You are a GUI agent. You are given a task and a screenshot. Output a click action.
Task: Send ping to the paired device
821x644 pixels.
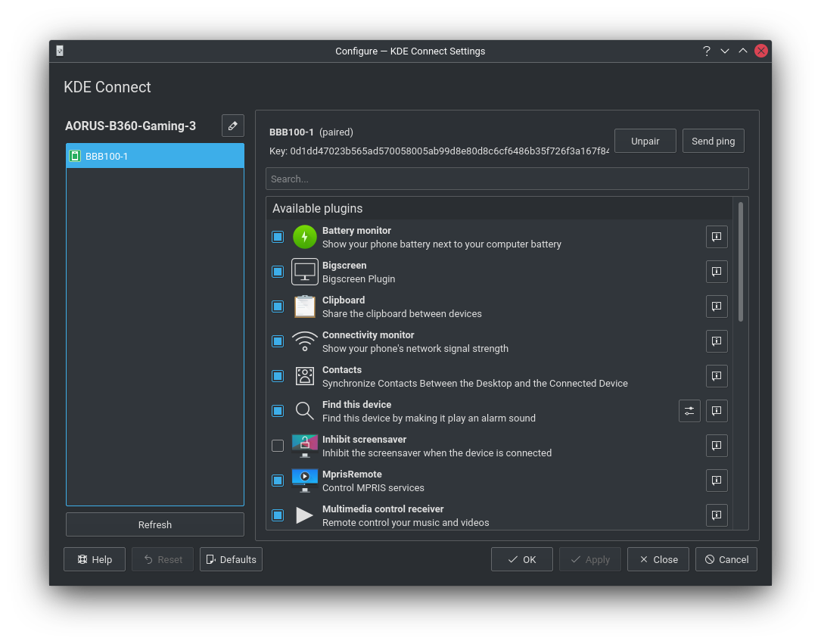point(713,142)
